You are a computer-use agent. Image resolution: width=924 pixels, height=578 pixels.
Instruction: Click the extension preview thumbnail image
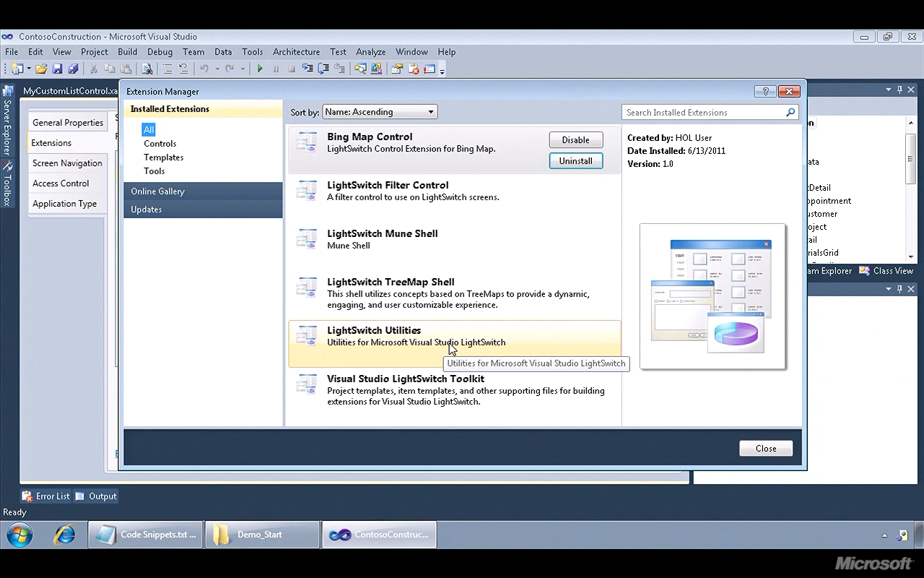712,296
